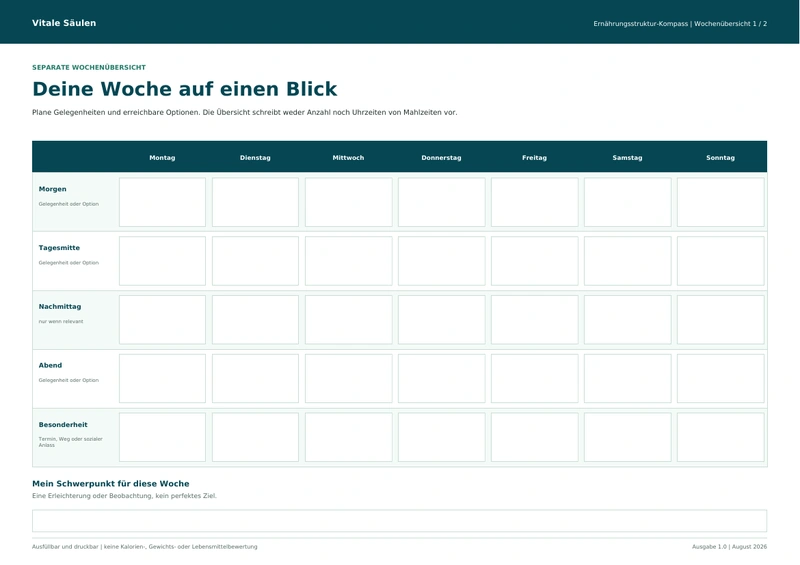
Task: Click the 'Abend' row label
Action: coord(50,365)
